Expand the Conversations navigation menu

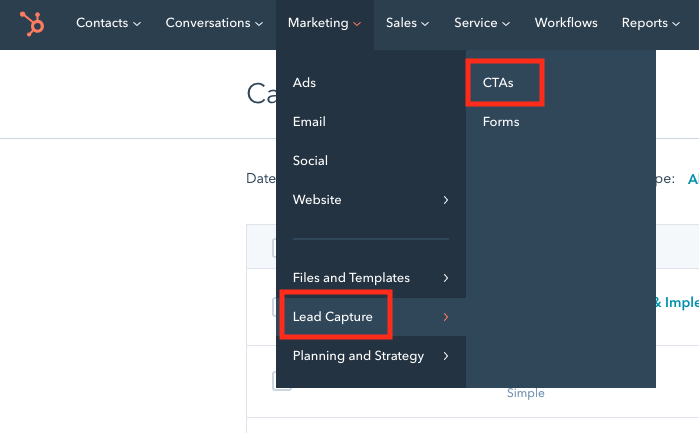214,23
